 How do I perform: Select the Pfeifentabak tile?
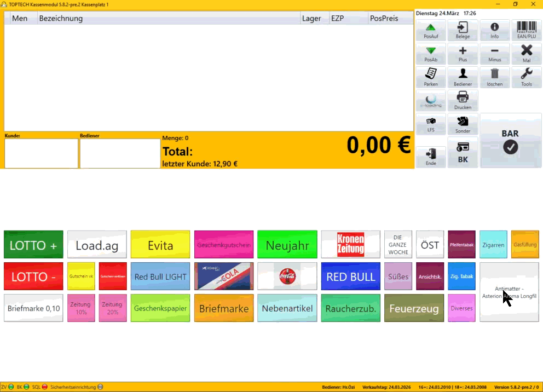click(461, 245)
